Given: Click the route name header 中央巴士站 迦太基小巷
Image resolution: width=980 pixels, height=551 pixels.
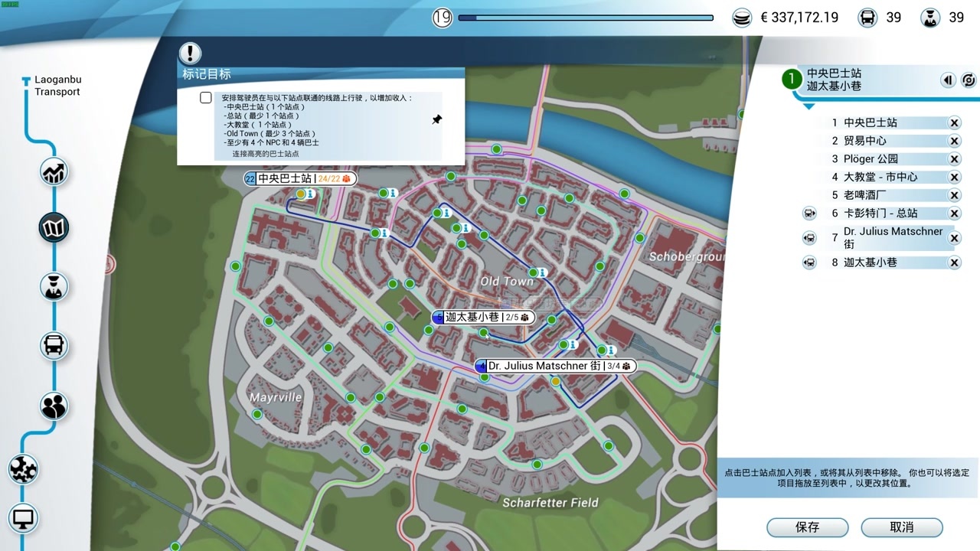Looking at the screenshot, I should click(834, 80).
